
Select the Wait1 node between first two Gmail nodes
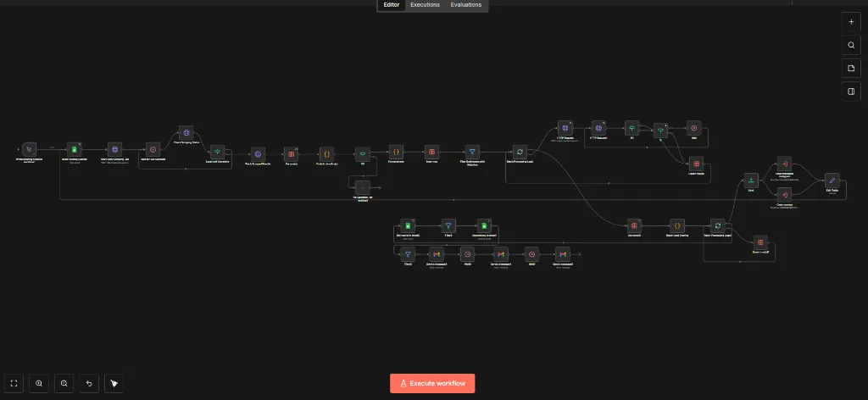click(x=468, y=254)
